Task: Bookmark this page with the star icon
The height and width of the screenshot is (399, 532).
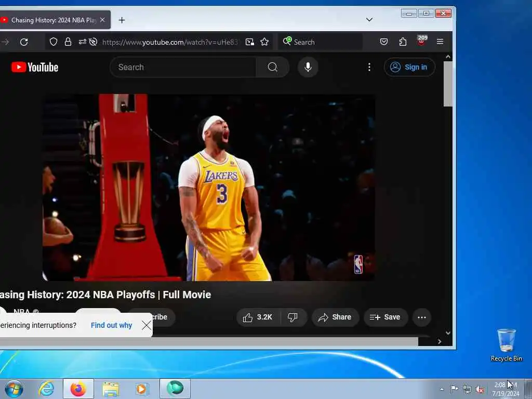Action: (x=264, y=42)
